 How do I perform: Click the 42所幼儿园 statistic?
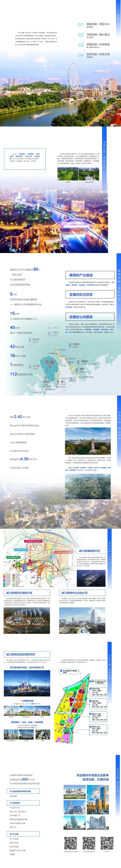17,346
